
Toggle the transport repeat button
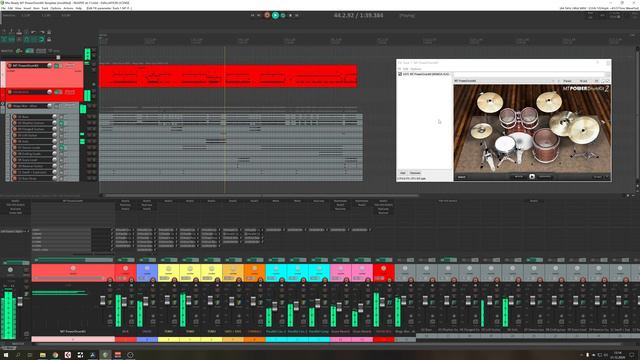(283, 15)
